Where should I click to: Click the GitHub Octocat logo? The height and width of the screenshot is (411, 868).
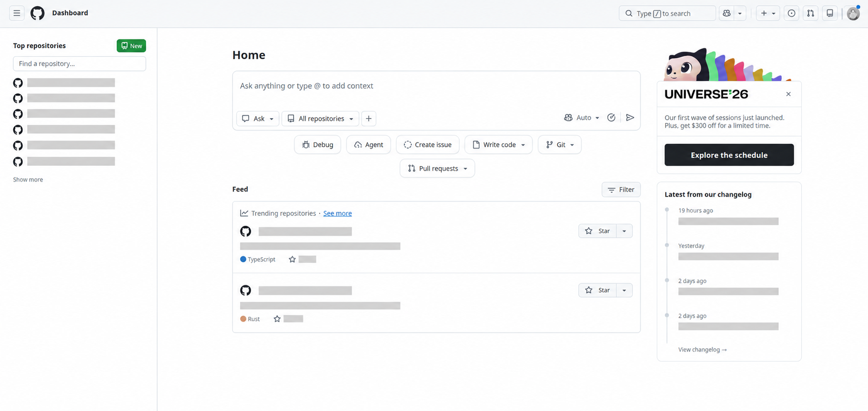click(x=38, y=13)
